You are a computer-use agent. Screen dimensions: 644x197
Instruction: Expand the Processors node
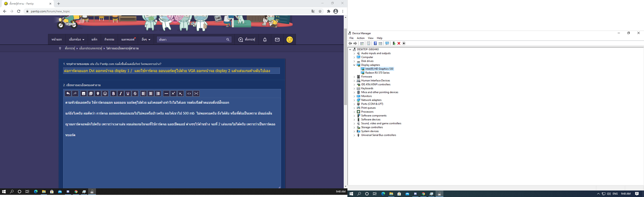[354, 112]
